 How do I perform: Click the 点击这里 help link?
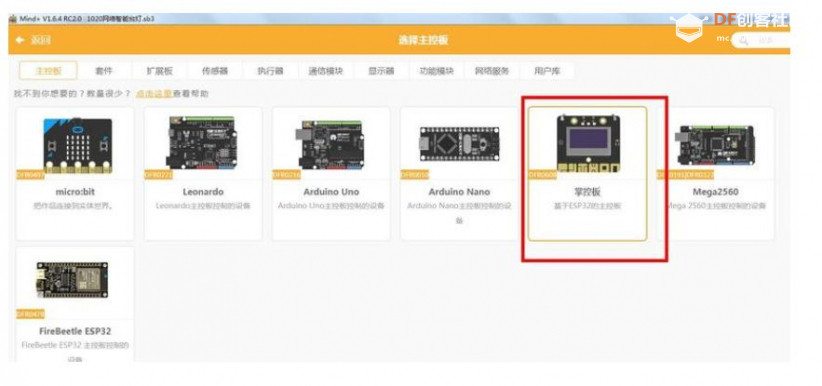[154, 94]
